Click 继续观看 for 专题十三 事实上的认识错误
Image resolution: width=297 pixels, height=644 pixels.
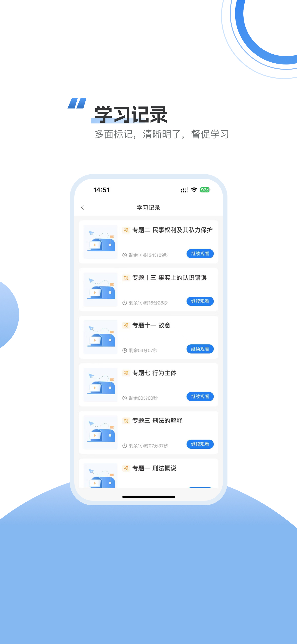click(x=200, y=301)
